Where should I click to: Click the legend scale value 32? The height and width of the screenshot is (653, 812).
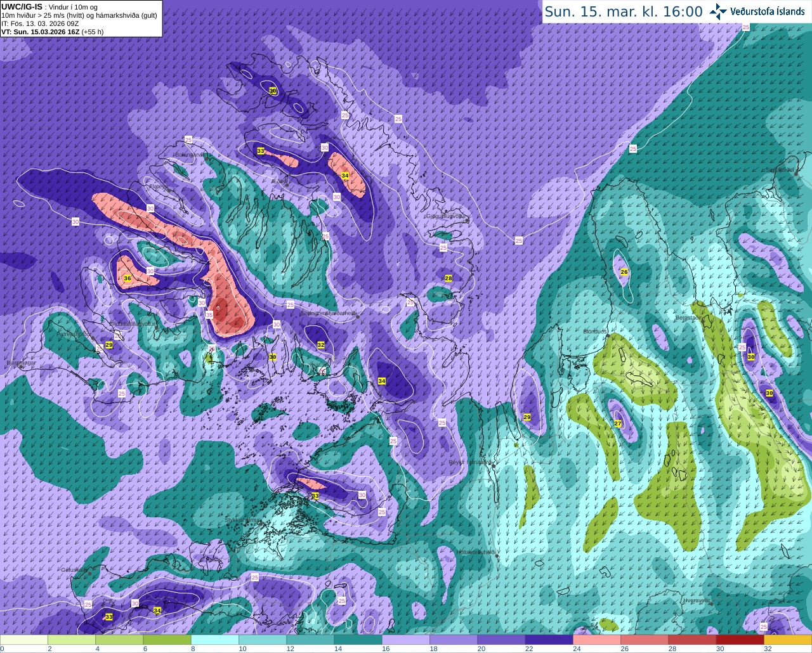(768, 649)
